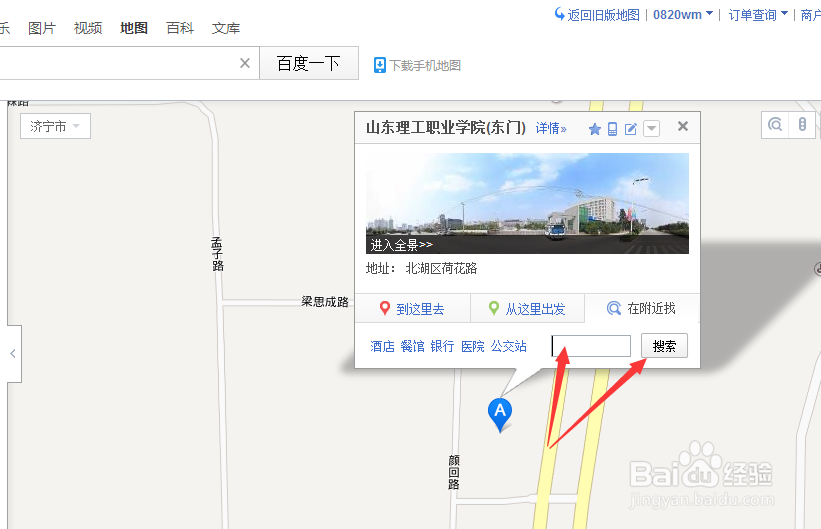Click the 颜回路 road label
821x529 pixels.
click(454, 472)
